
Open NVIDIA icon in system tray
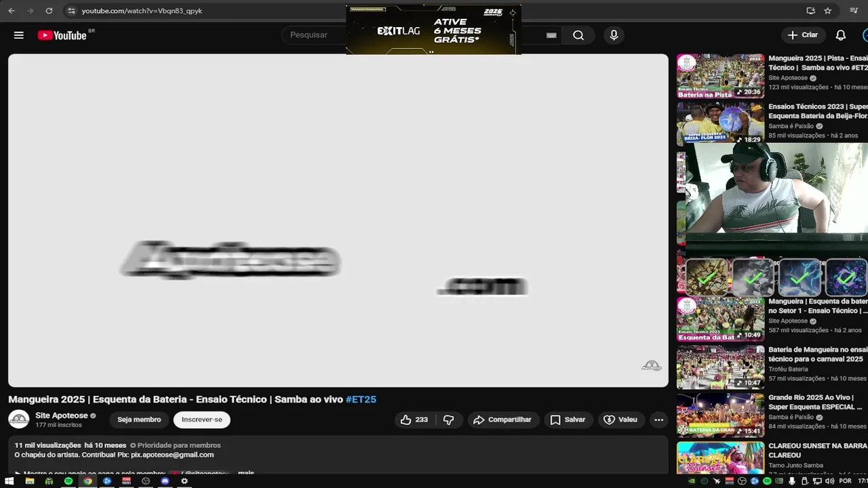pyautogui.click(x=692, y=481)
